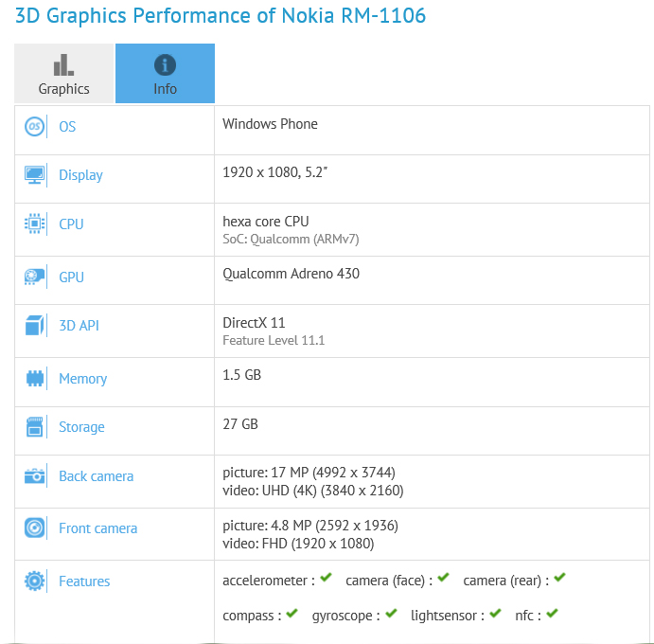Click the Front camera lens icon
The width and height of the screenshot is (654, 644).
pyautogui.click(x=35, y=528)
